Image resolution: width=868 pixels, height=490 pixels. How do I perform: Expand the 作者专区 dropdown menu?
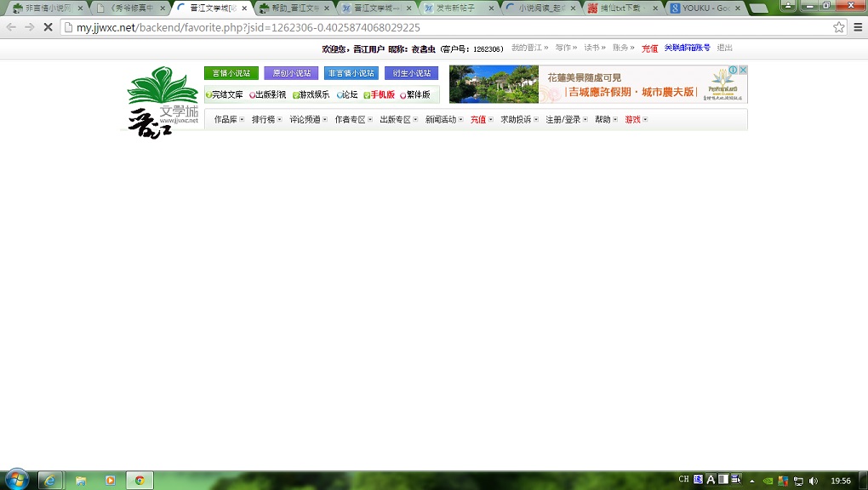353,120
